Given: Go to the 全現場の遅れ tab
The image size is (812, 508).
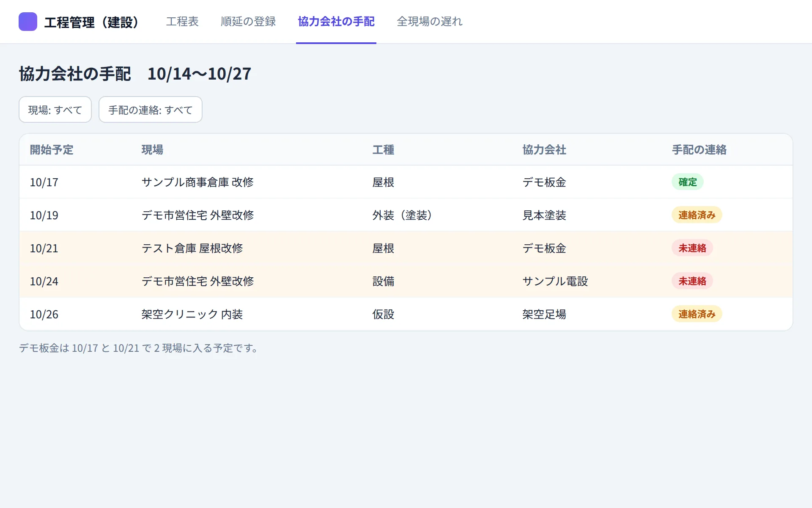Looking at the screenshot, I should [430, 22].
